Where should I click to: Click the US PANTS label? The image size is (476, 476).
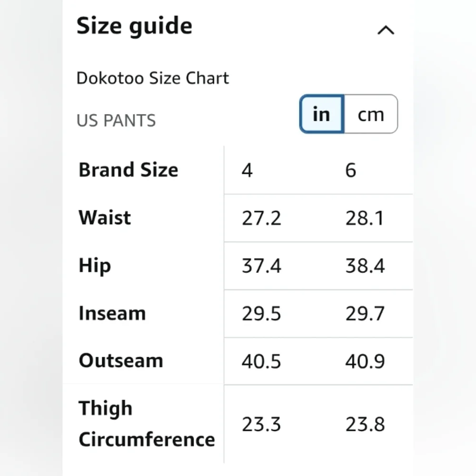tap(116, 121)
